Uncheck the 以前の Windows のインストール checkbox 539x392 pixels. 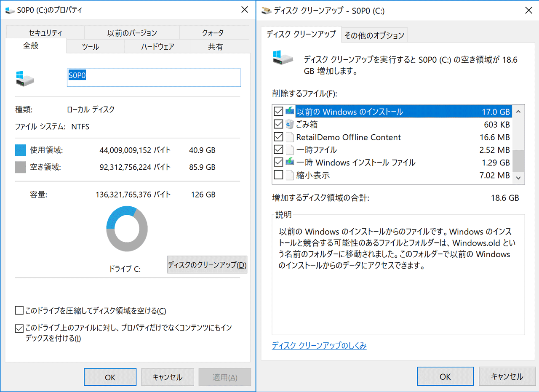click(x=278, y=112)
